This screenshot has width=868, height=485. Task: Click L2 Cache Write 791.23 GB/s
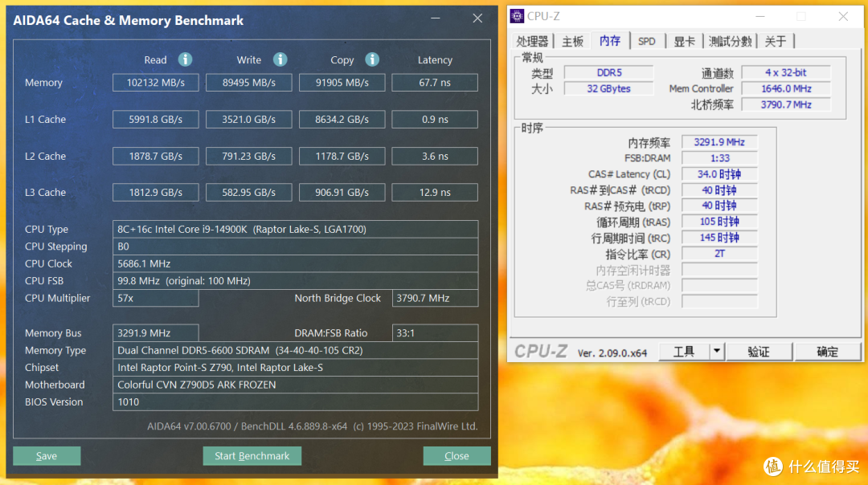248,156
